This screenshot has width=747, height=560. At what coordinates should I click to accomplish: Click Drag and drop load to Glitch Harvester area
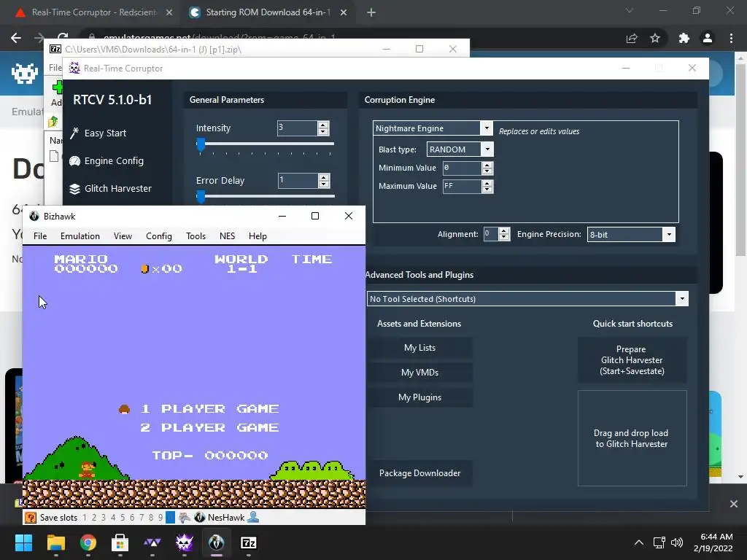(x=632, y=438)
